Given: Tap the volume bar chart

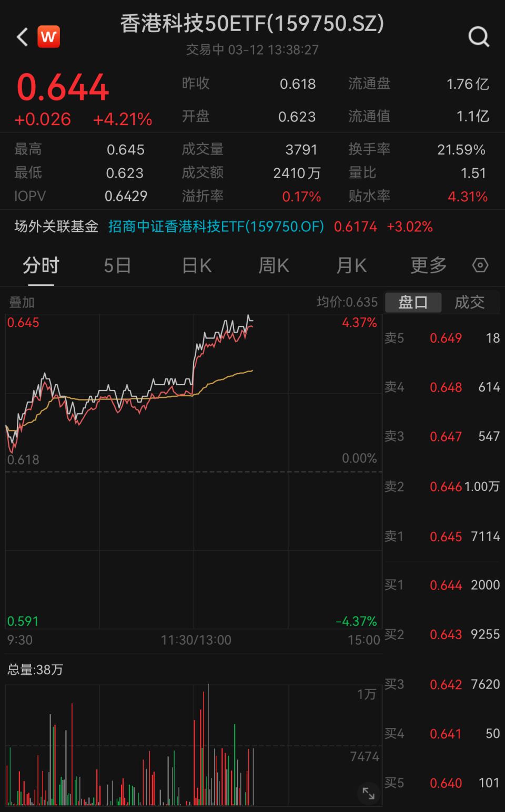Looking at the screenshot, I should [194, 745].
